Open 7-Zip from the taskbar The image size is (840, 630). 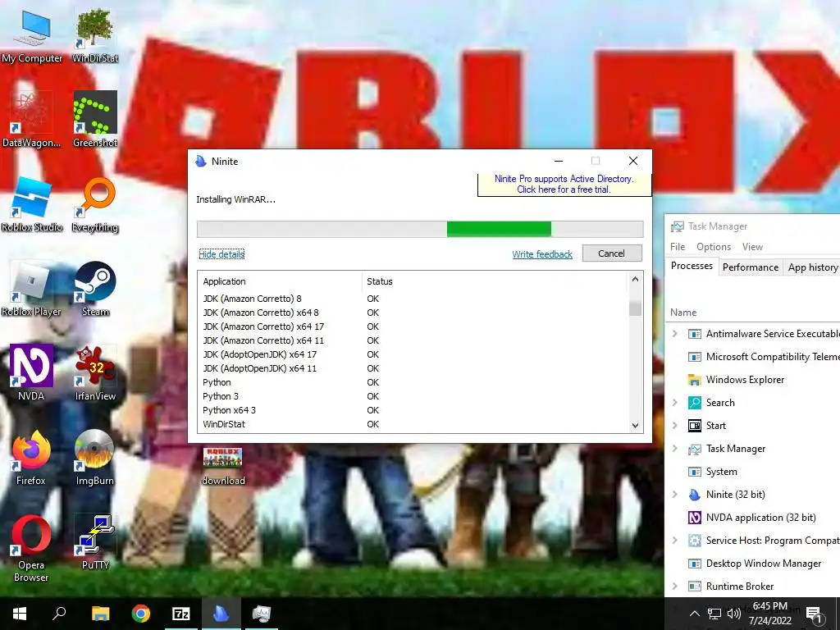181,614
